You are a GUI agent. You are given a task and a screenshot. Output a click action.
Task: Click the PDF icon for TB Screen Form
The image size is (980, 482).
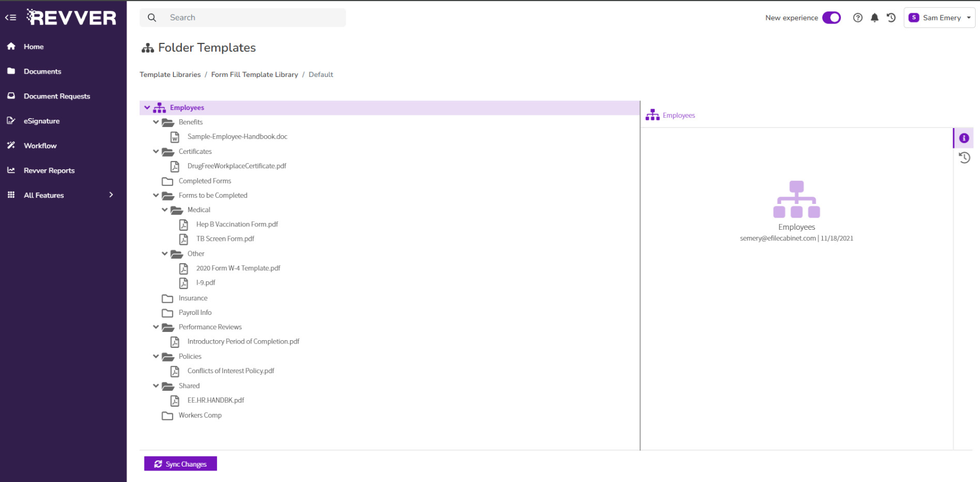point(184,239)
